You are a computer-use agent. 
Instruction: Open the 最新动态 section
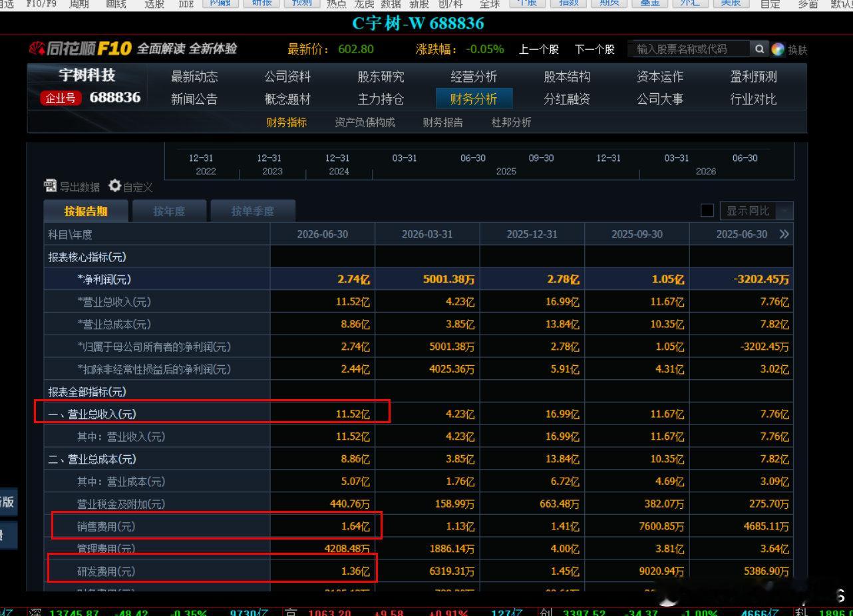194,77
